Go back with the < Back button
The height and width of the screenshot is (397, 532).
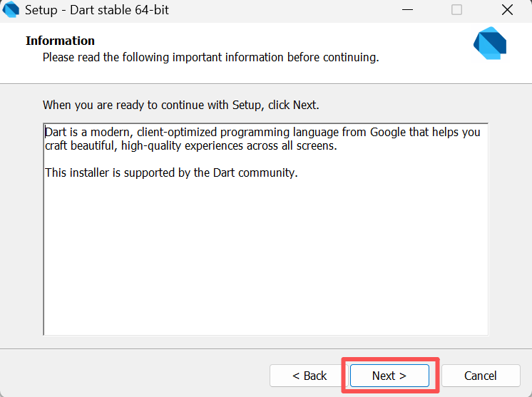point(309,376)
